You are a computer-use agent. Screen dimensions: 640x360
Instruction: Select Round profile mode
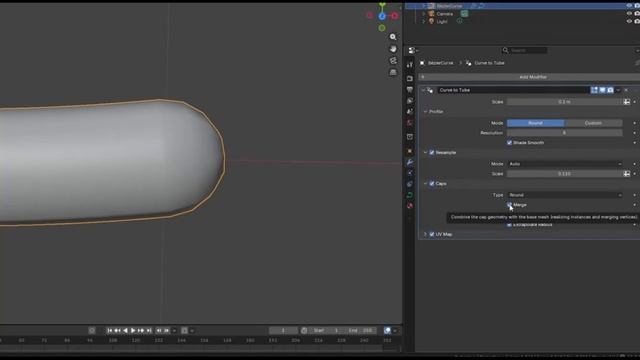click(536, 123)
